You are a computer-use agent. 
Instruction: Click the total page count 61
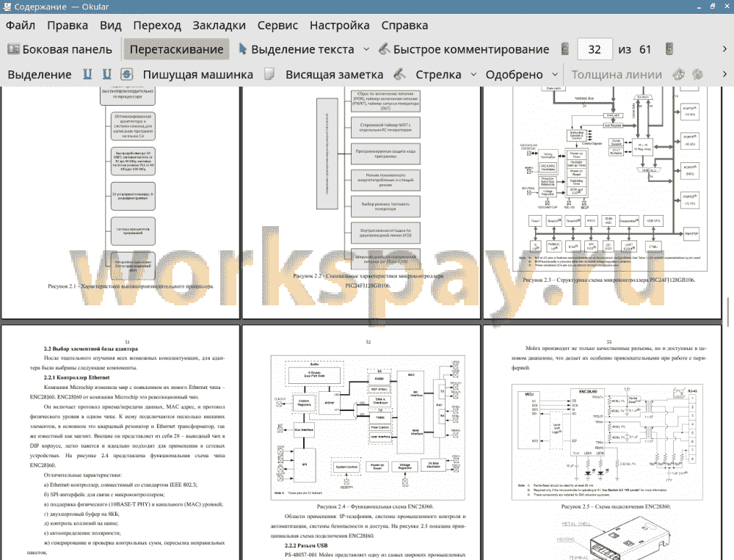click(x=645, y=49)
